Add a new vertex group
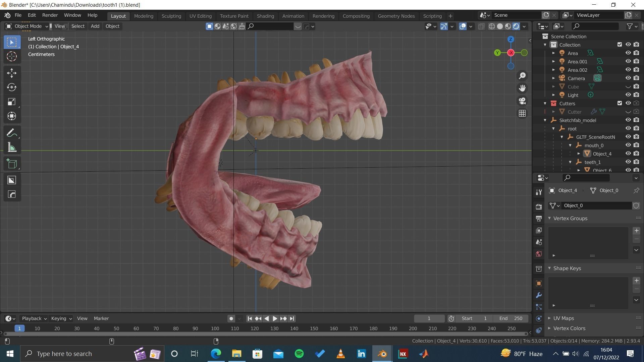Image resolution: width=644 pixels, height=362 pixels. coord(636,231)
